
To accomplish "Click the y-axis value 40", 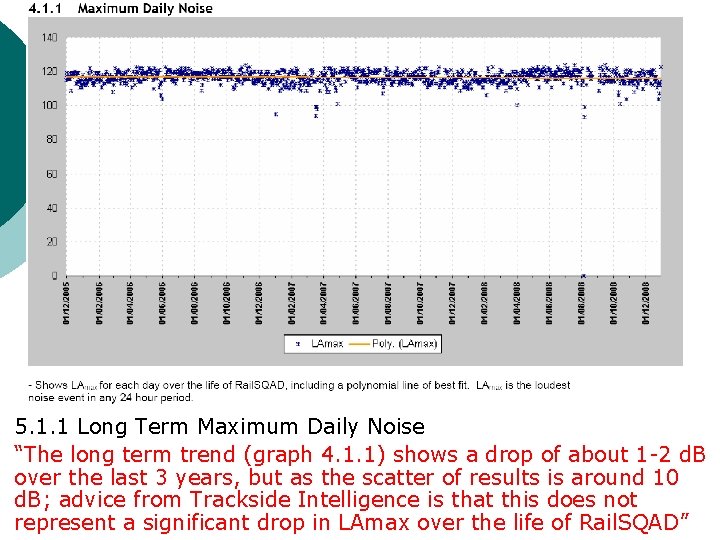I will [x=52, y=208].
